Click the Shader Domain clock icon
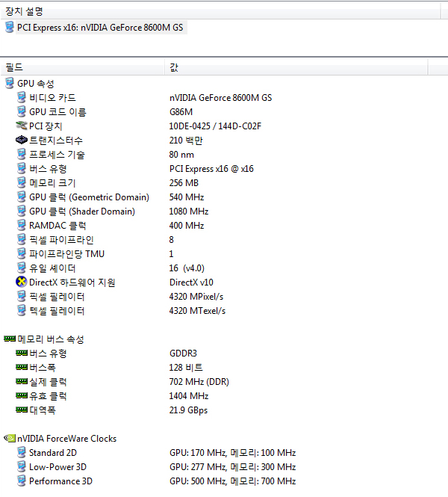This screenshot has height=497, width=448. pos(22,211)
